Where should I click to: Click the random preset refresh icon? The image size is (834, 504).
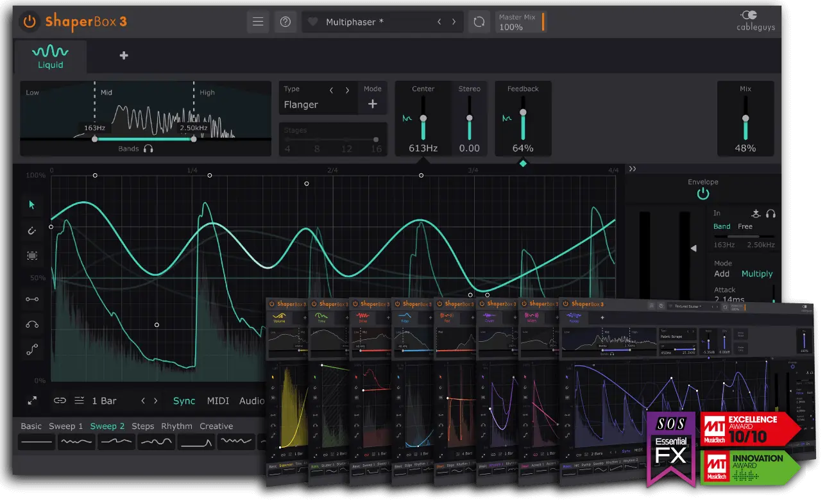(479, 22)
